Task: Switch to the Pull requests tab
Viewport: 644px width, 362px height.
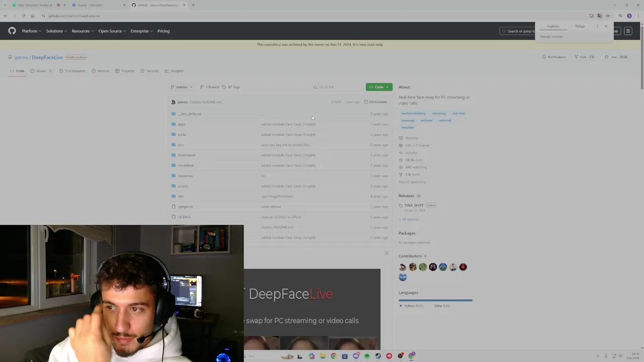Action: pos(72,71)
